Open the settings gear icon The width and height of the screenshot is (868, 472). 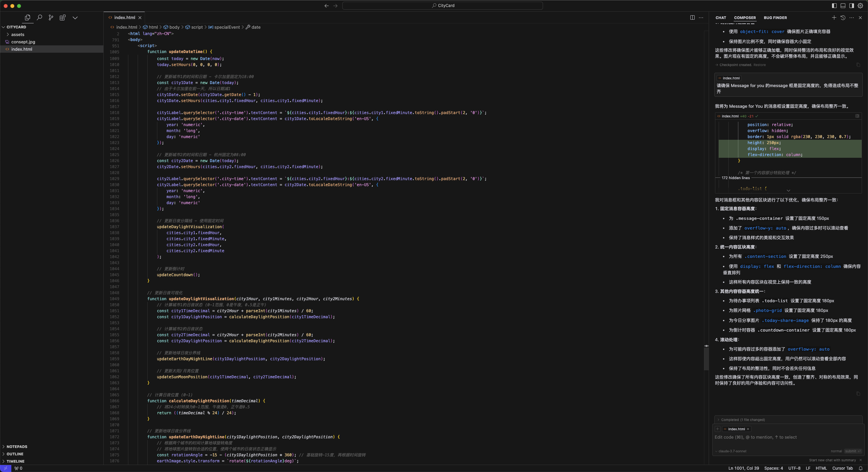860,5
